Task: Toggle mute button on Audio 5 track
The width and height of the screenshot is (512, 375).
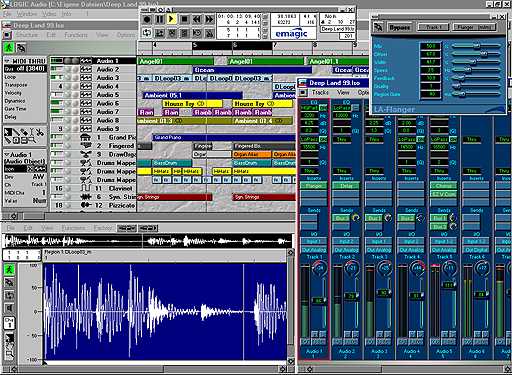Action: 68,95
